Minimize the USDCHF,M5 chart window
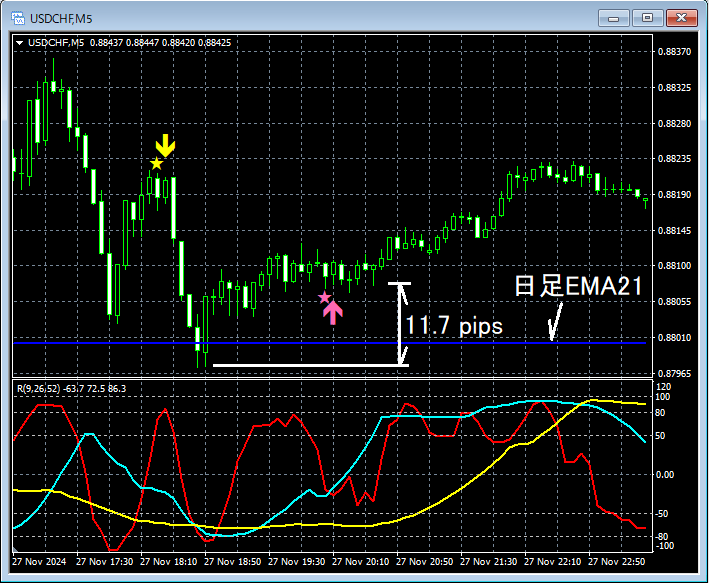This screenshot has height=583, width=710. point(614,19)
